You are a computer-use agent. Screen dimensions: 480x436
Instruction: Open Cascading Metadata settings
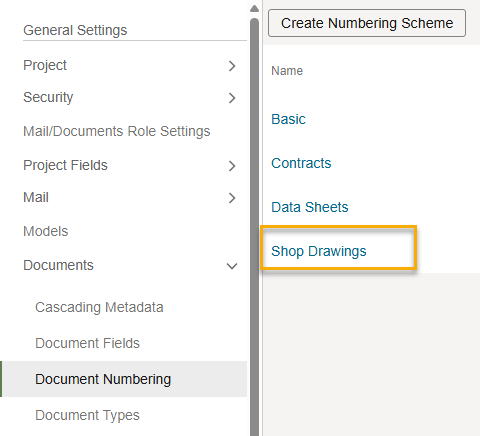(x=99, y=307)
